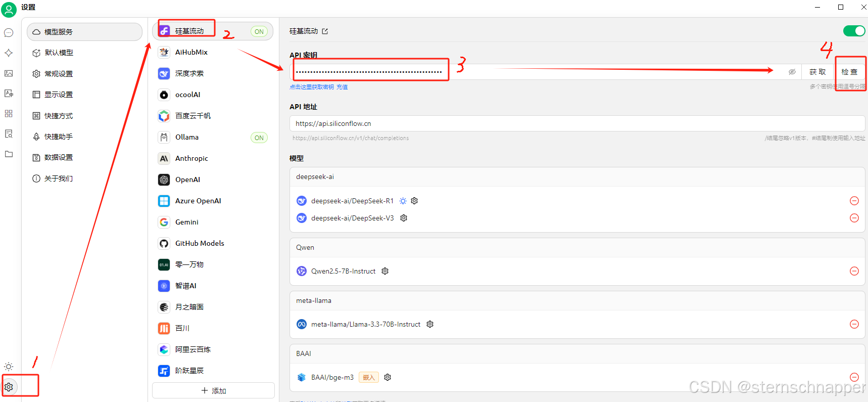
Task: Click the Qwen group header
Action: [x=577, y=248]
